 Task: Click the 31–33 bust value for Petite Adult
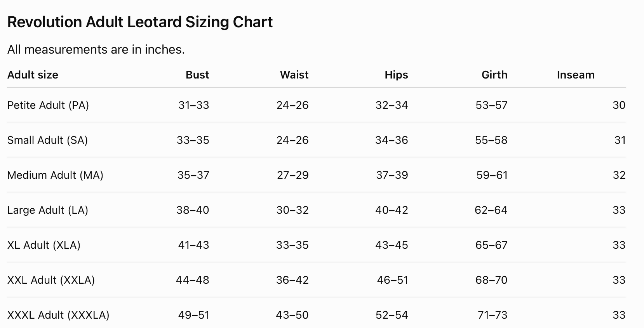[194, 105]
